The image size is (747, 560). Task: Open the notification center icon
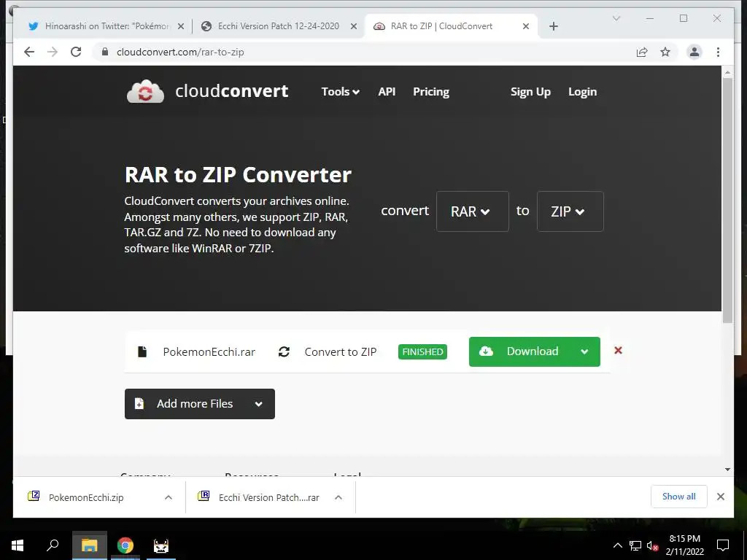[x=723, y=545]
